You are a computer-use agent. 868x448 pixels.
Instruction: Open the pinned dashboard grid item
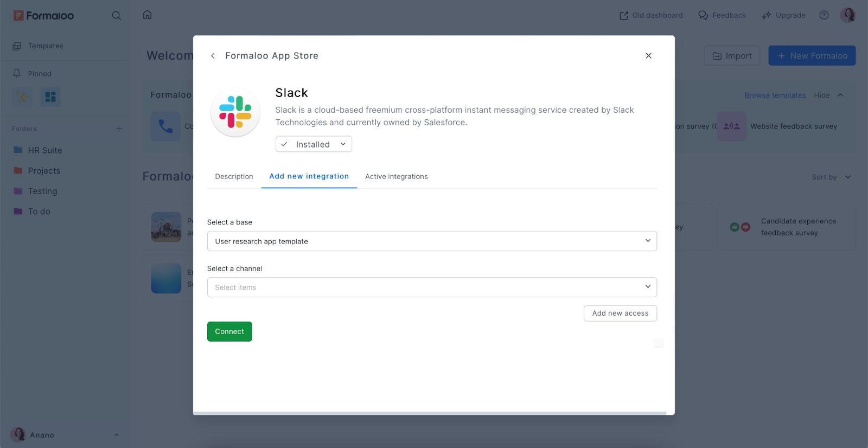pos(50,97)
